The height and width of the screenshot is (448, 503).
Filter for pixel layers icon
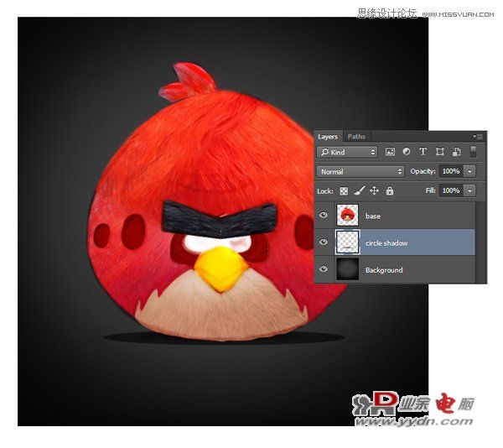390,152
